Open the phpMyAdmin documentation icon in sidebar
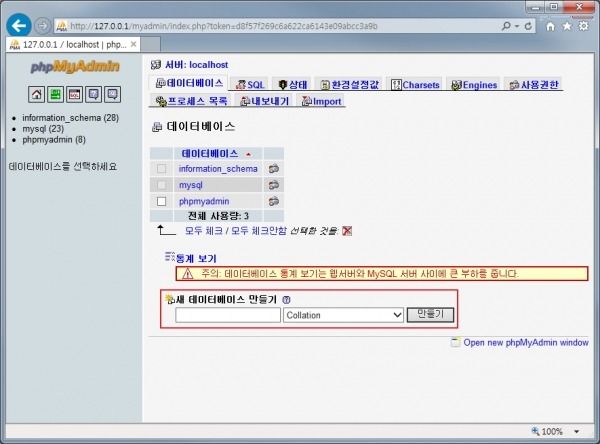The height and width of the screenshot is (444, 600). tap(93, 94)
